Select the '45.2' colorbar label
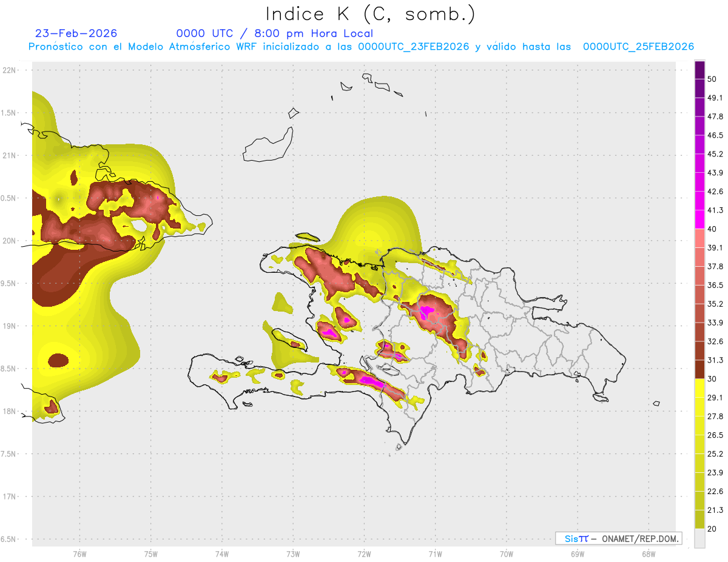 715,154
